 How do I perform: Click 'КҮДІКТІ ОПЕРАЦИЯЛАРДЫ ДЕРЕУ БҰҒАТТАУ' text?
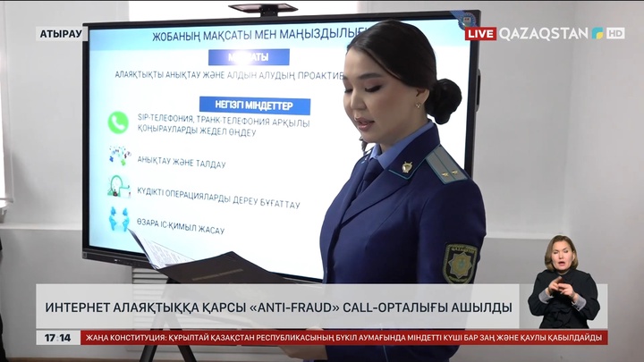click(x=218, y=198)
